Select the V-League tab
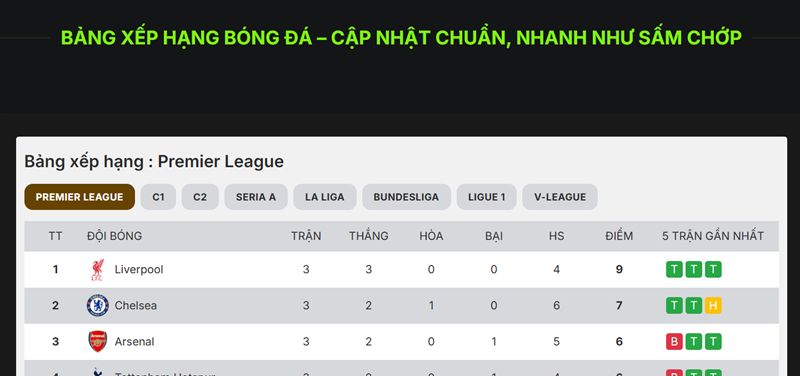Image resolution: width=800 pixels, height=376 pixels. coord(560,197)
